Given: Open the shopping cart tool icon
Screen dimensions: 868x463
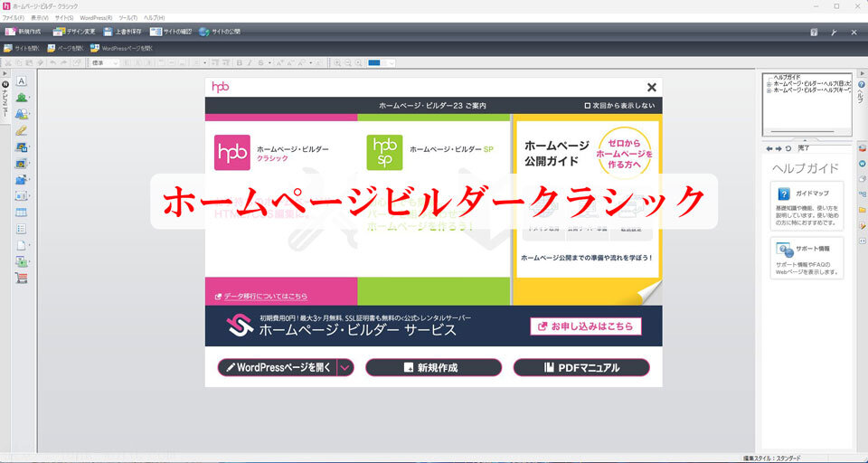Looking at the screenshot, I should (21, 278).
